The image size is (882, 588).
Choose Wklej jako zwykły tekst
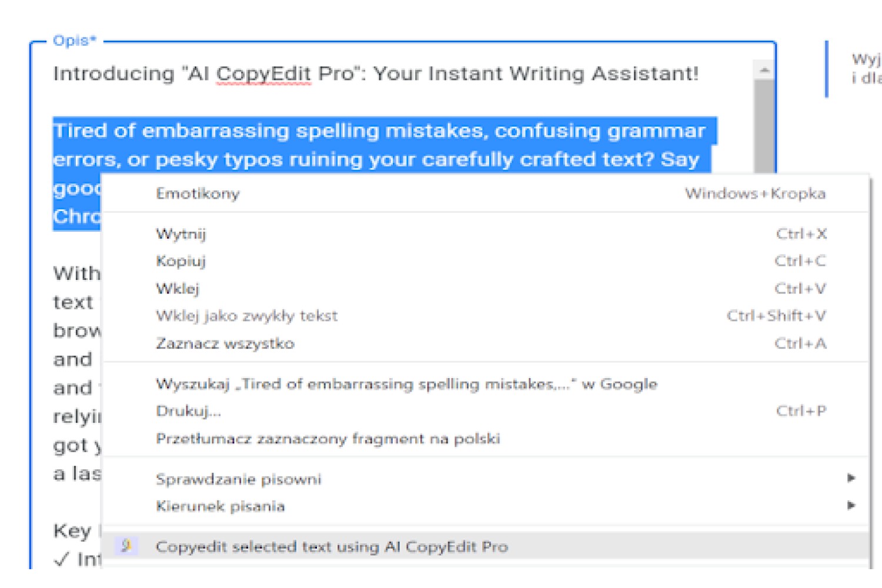tap(486, 316)
